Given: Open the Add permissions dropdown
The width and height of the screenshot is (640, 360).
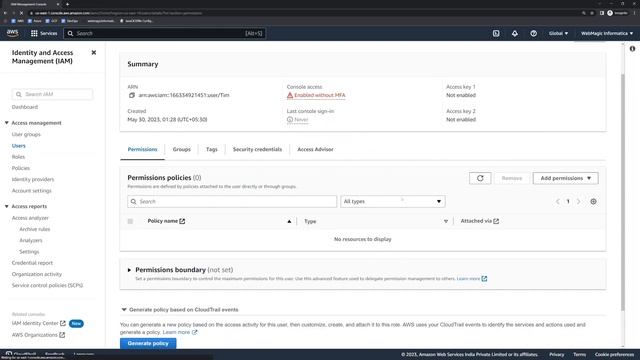Looking at the screenshot, I should click(565, 178).
